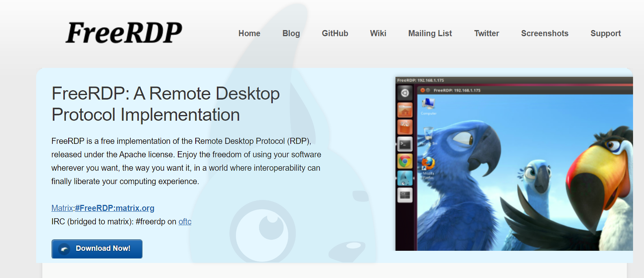Click the Ubuntu dash icon in screenshot
This screenshot has width=644, height=278.
(x=405, y=93)
